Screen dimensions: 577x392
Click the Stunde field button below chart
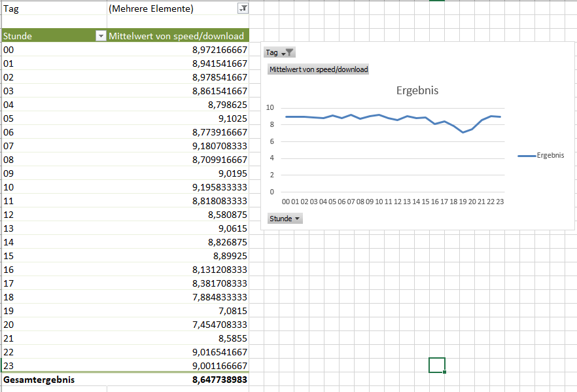point(285,219)
